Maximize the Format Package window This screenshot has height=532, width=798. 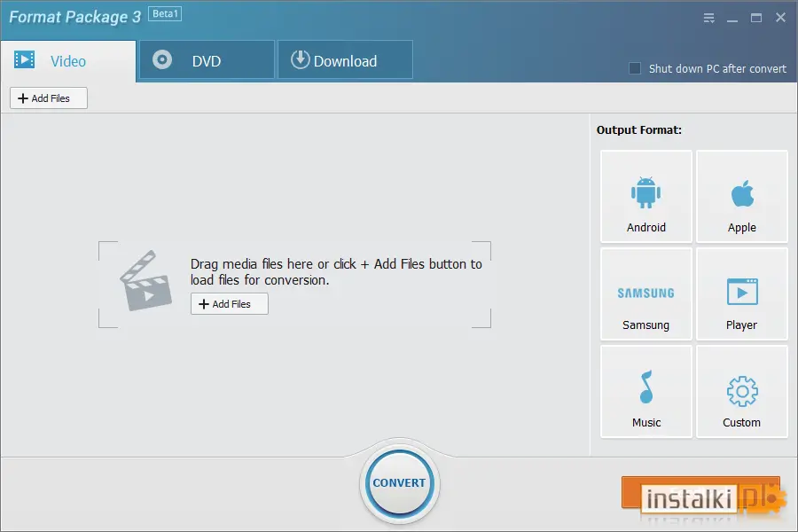click(756, 19)
